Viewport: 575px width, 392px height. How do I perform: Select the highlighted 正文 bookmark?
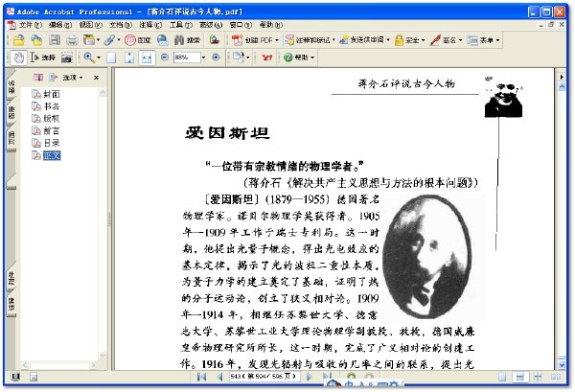click(x=52, y=155)
